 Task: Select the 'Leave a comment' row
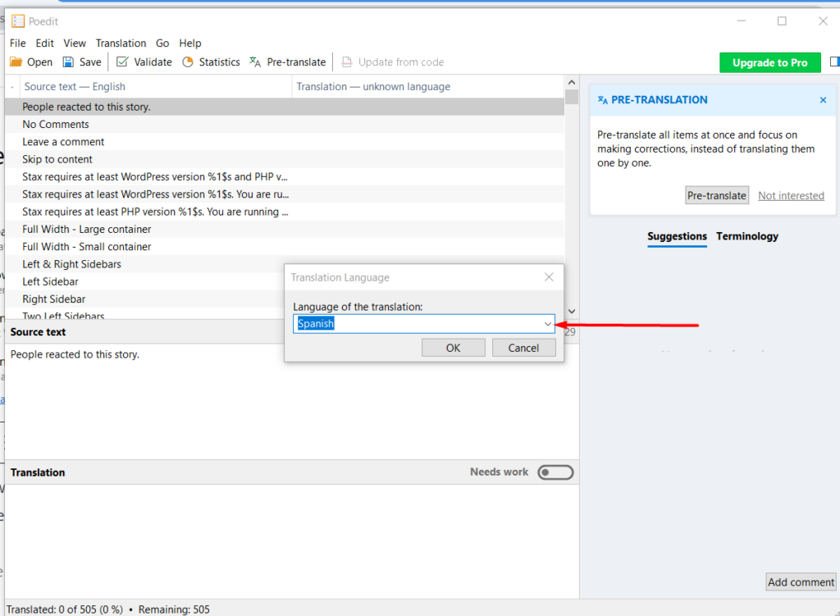285,142
